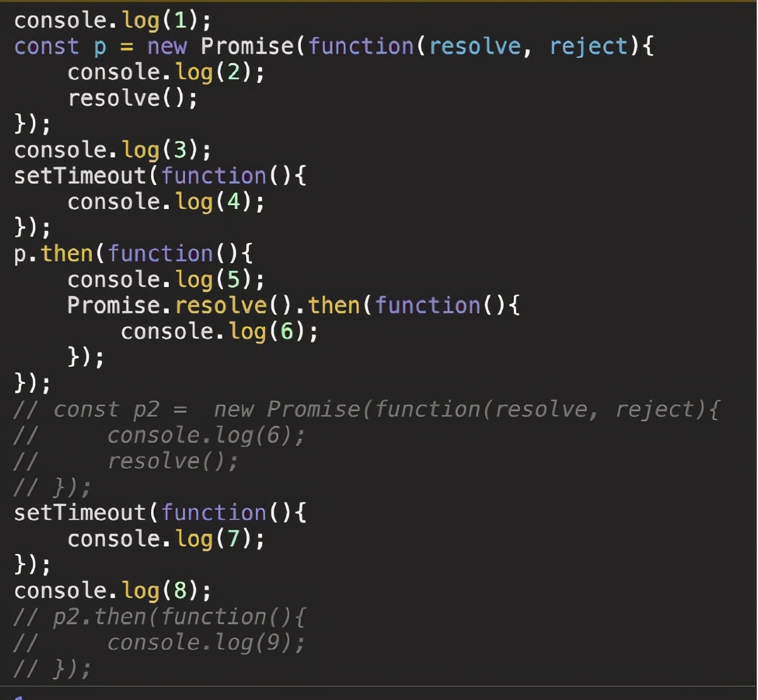Select the 'const p = new Promise' line

pos(334,47)
